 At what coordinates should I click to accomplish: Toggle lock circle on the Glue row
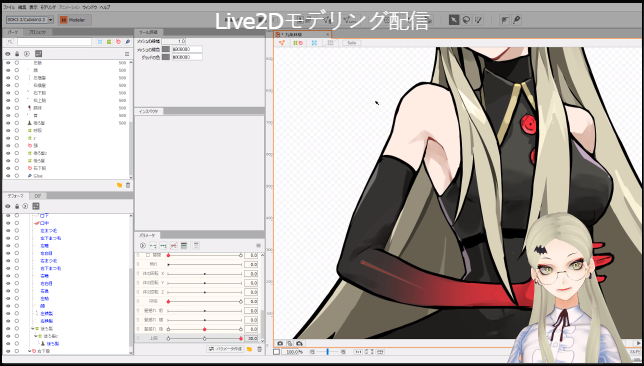point(17,176)
